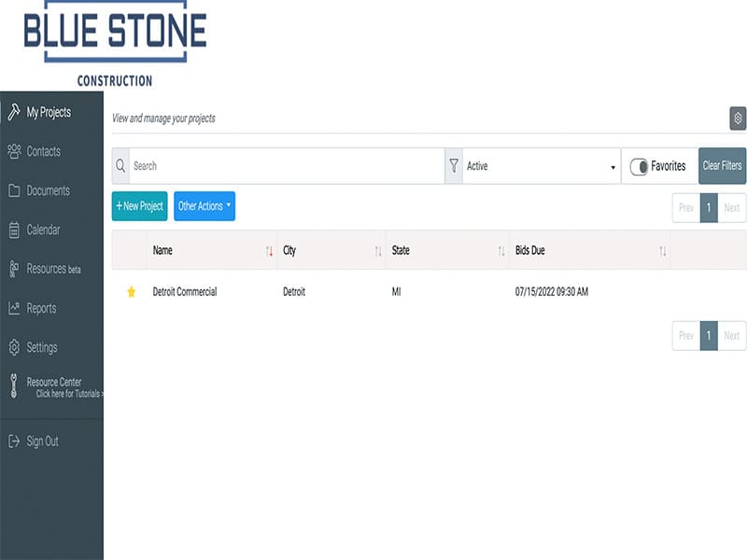
Task: Click the Contacts people icon
Action: 14,151
